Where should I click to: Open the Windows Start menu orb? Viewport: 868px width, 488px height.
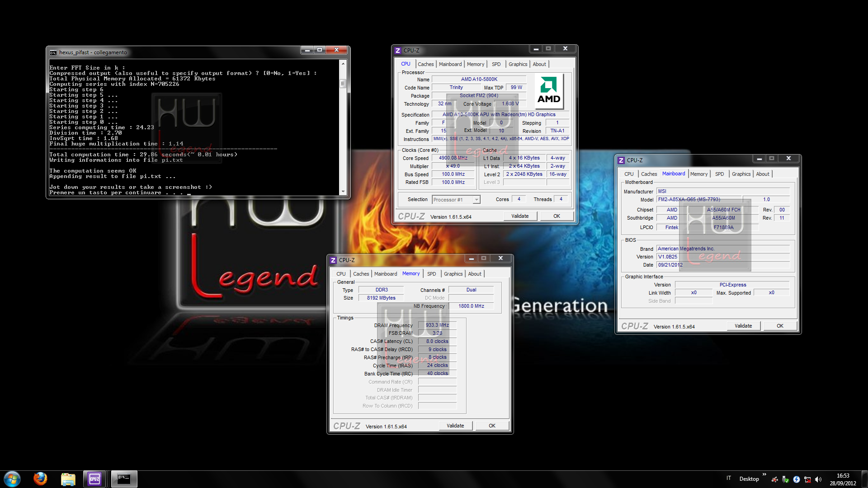[x=12, y=479]
